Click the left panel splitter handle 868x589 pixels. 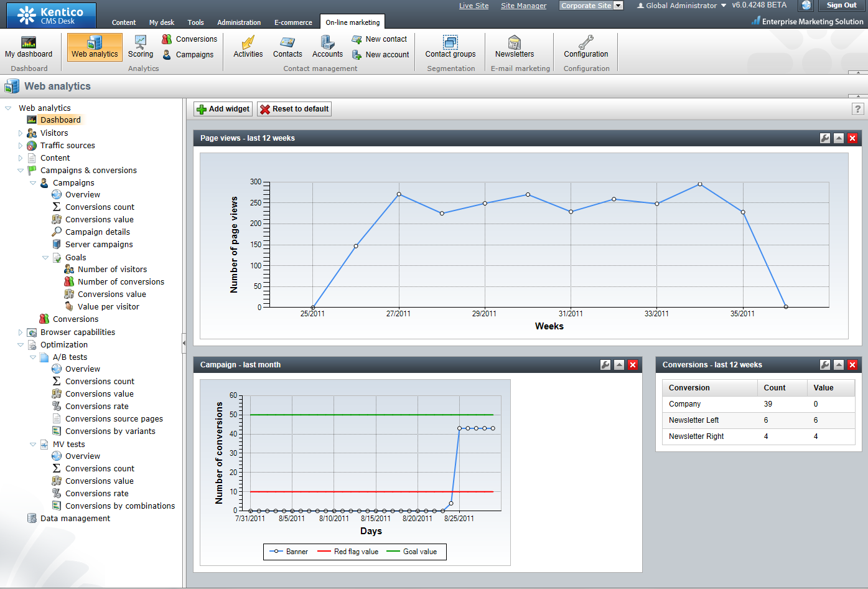pyautogui.click(x=184, y=343)
